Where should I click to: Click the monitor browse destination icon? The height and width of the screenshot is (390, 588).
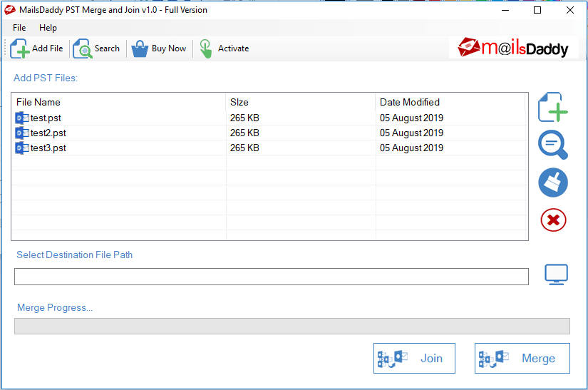[556, 275]
